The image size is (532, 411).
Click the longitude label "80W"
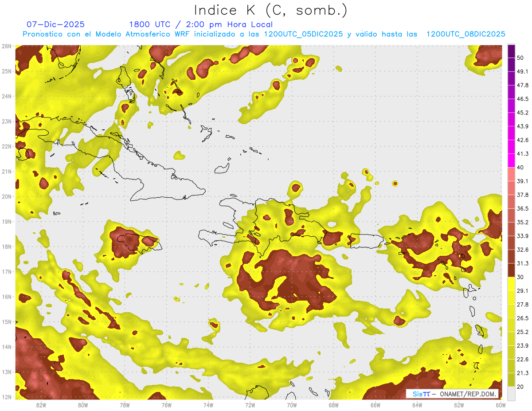pyautogui.click(x=83, y=405)
